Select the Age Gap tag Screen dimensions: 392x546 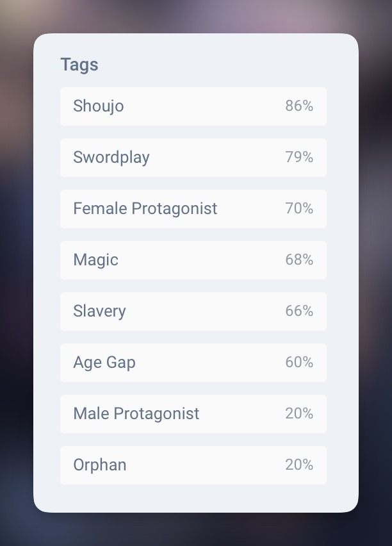coord(193,363)
